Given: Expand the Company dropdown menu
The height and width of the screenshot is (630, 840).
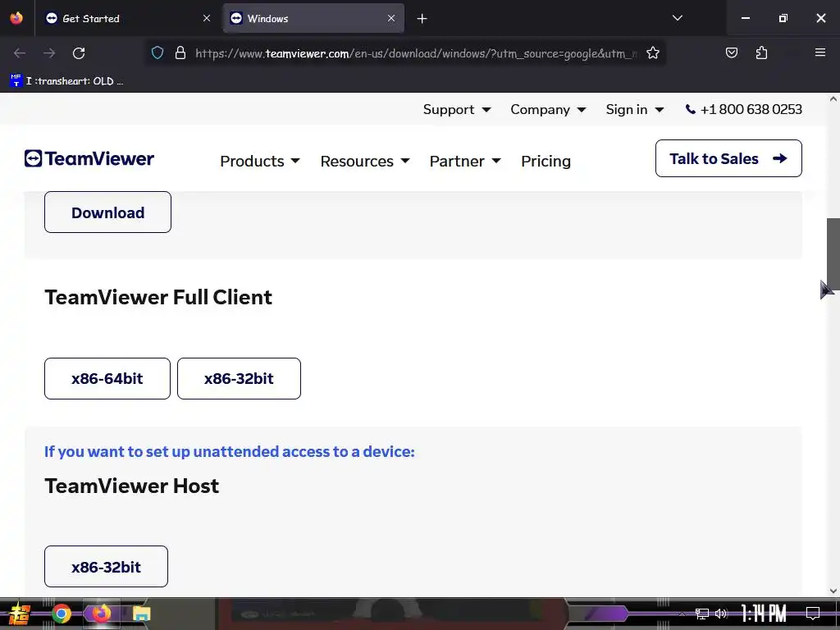Looking at the screenshot, I should pos(548,109).
